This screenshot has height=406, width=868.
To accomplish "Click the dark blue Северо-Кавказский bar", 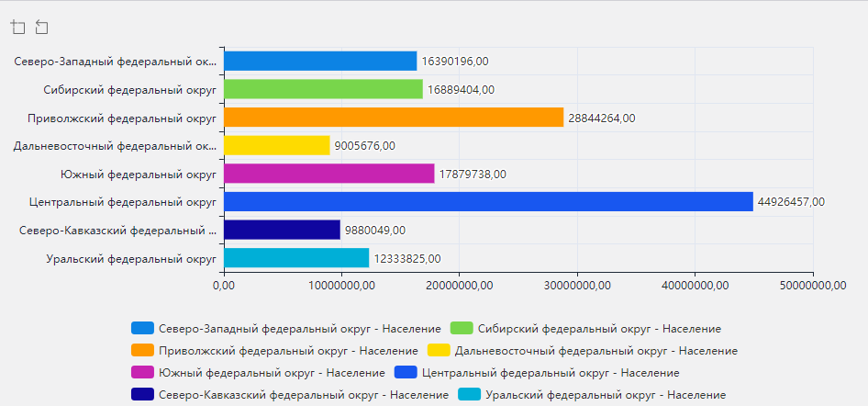I will [282, 230].
